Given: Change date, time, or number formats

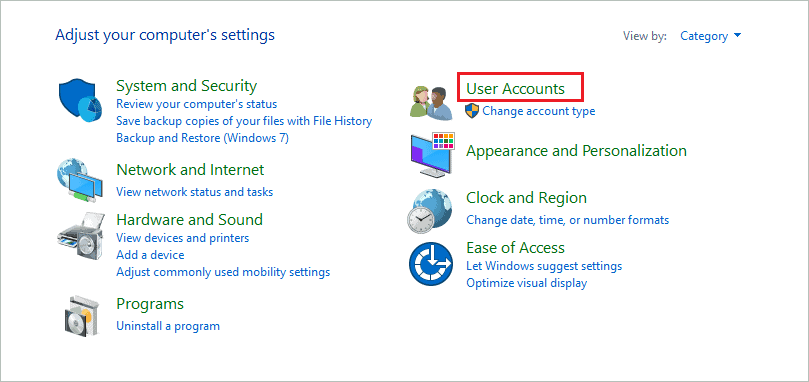Looking at the screenshot, I should [x=568, y=220].
